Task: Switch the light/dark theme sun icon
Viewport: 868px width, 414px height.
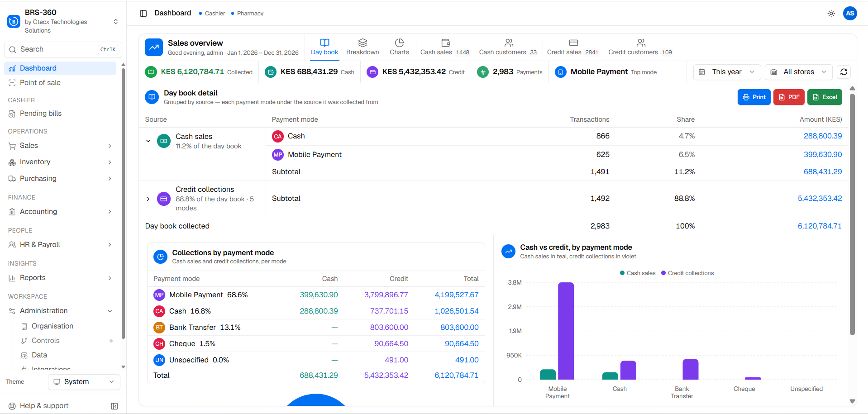Action: pos(831,14)
